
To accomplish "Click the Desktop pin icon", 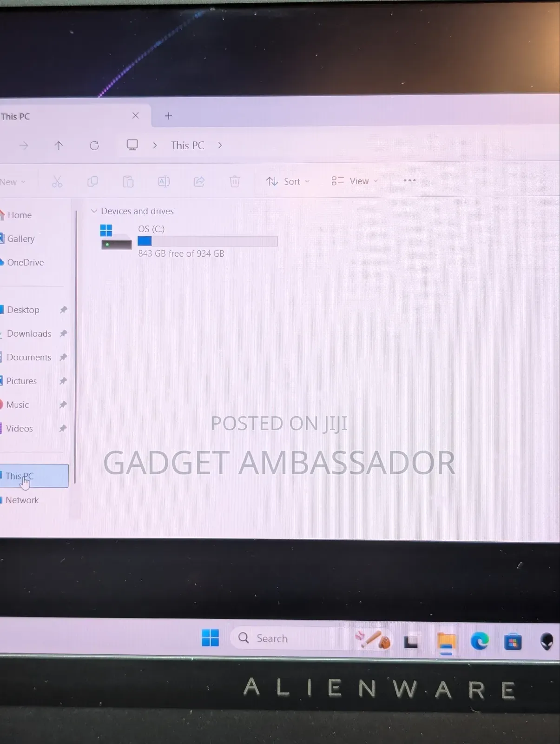I will click(x=63, y=310).
